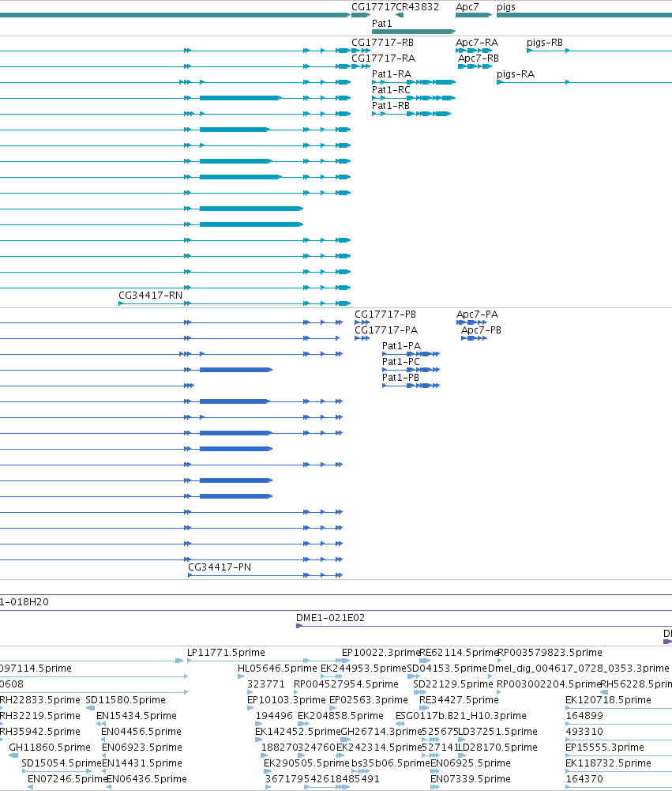The height and width of the screenshot is (791, 672).
Task: Select the 194496 EST label
Action: [x=274, y=715]
